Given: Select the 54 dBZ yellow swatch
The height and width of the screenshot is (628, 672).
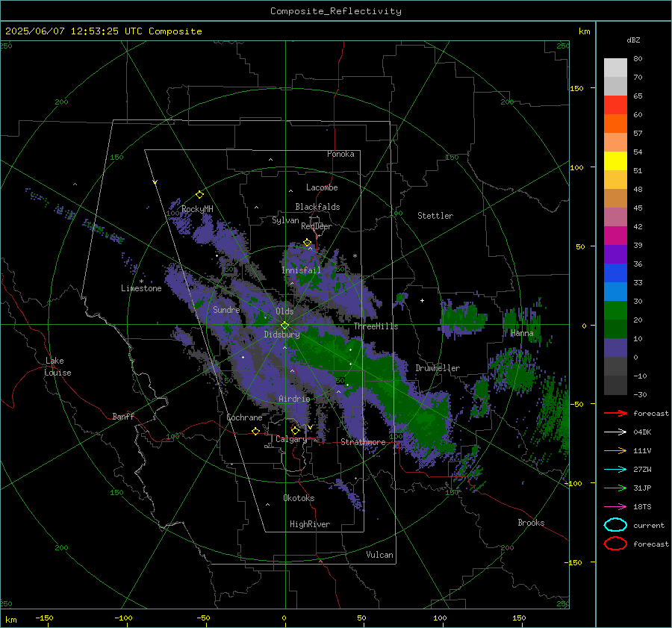Looking at the screenshot, I should coord(615,161).
